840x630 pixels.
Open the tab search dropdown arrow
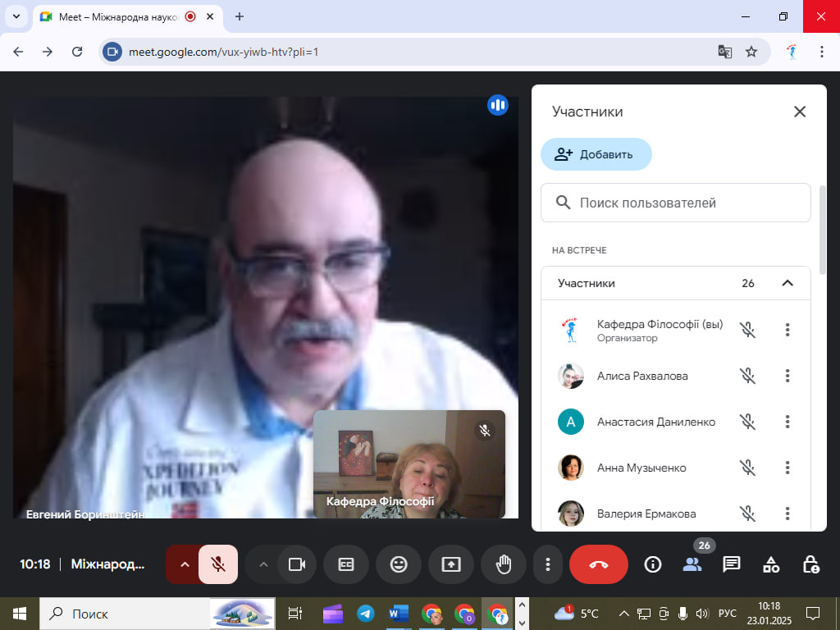click(x=16, y=16)
